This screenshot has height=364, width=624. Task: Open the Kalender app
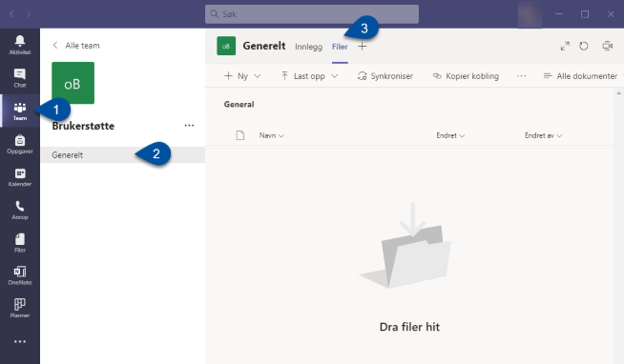coord(20,177)
